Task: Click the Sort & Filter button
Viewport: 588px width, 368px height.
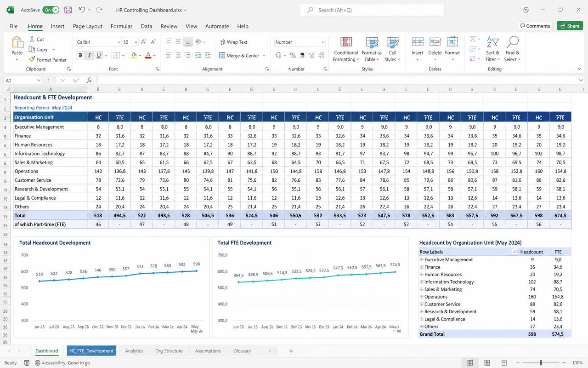Action: coord(492,49)
